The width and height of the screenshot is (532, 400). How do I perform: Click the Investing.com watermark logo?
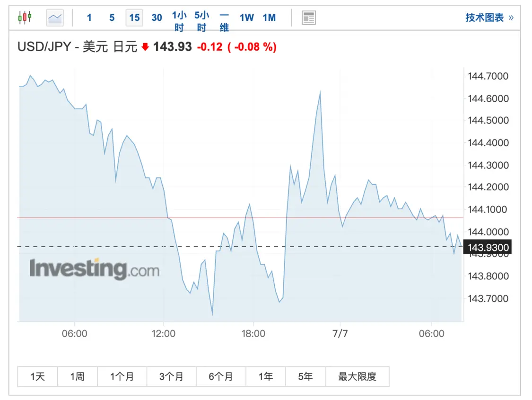(x=94, y=269)
